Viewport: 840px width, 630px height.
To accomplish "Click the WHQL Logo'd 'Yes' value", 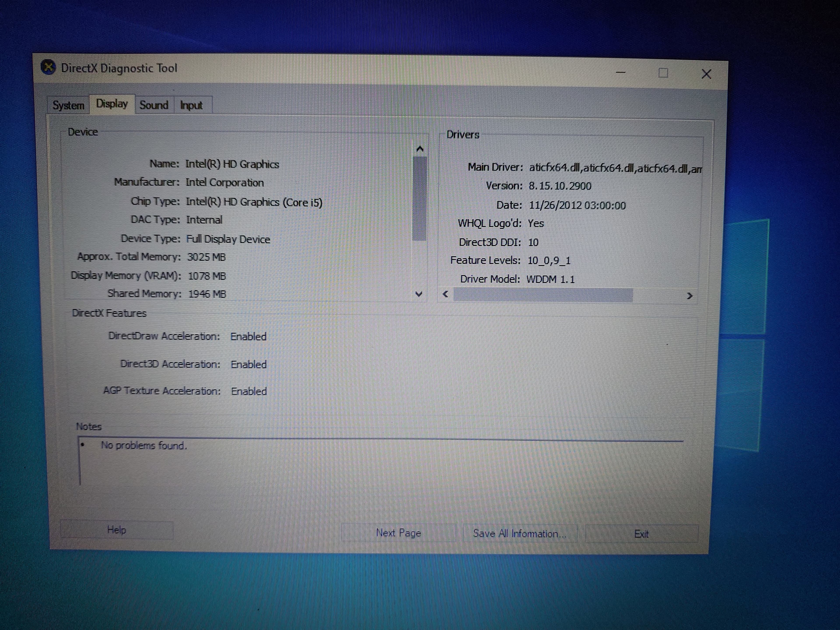I will click(536, 223).
